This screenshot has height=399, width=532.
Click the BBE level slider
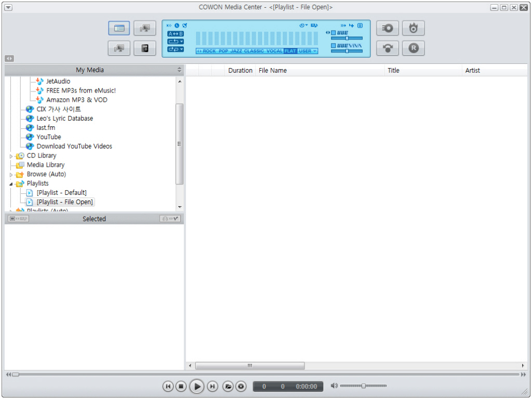[347, 38]
